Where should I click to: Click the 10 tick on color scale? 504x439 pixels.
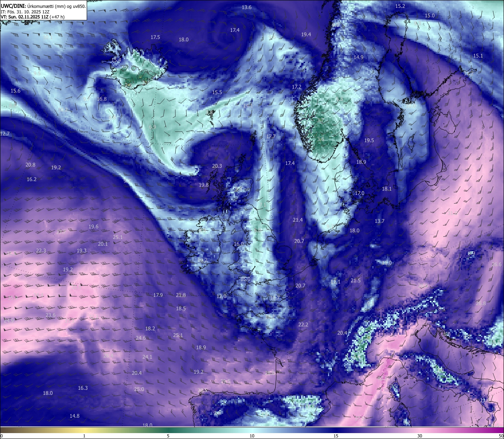[252, 436]
